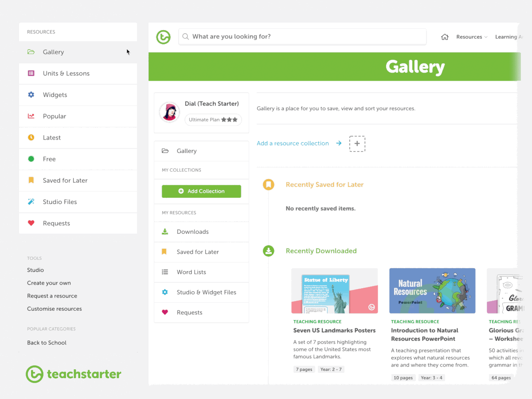The width and height of the screenshot is (532, 399).
Task: Click Recently Downloaded heading link
Action: tap(321, 251)
